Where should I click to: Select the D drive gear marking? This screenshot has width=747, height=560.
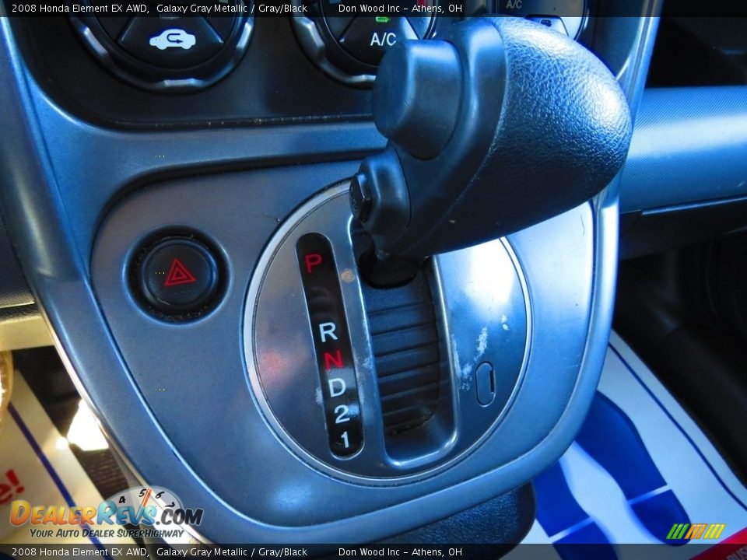coord(336,387)
